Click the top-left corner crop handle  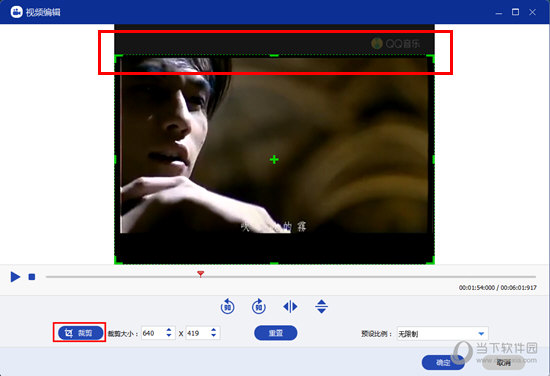pos(118,58)
